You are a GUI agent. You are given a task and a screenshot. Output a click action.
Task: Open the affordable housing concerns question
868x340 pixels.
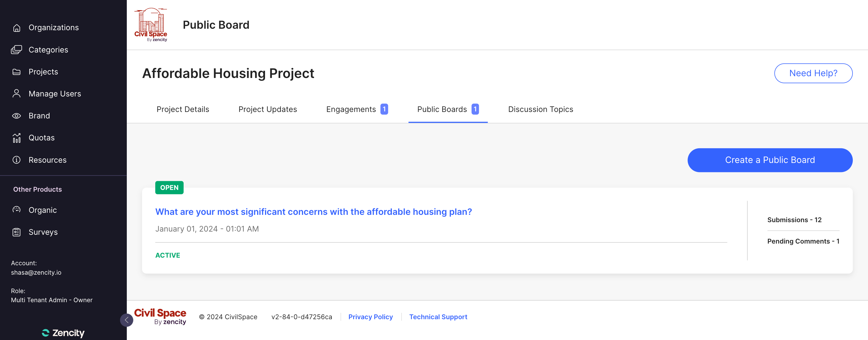314,212
